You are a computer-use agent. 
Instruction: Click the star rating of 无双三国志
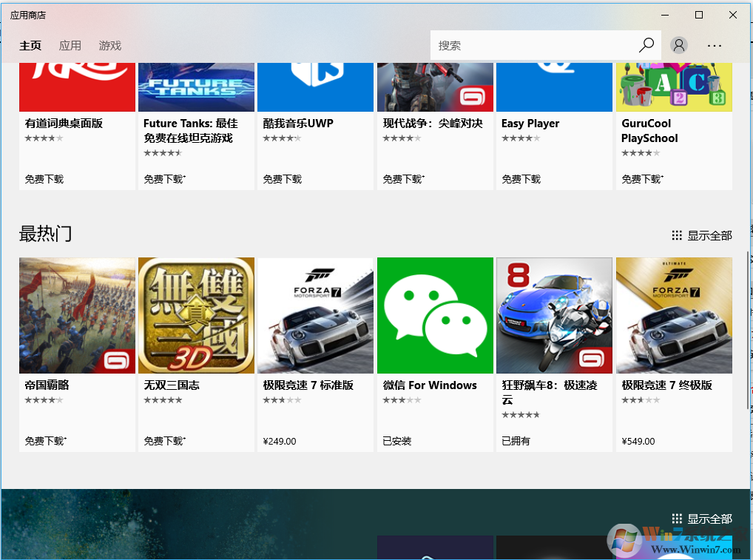(x=163, y=400)
